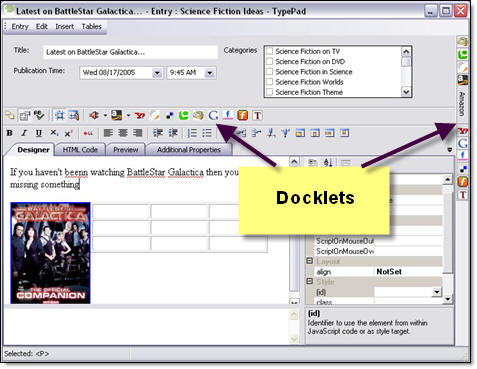Open the orange Flickr docklet in the toolbar

(243, 115)
